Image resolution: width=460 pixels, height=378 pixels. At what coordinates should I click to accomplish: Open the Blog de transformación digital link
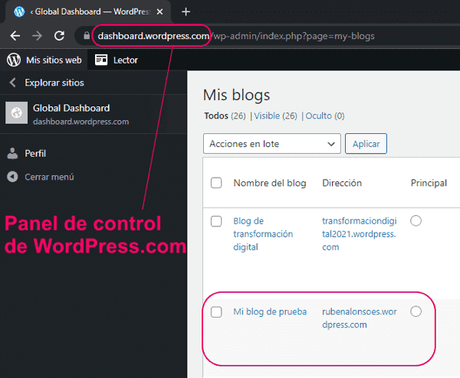coord(263,234)
